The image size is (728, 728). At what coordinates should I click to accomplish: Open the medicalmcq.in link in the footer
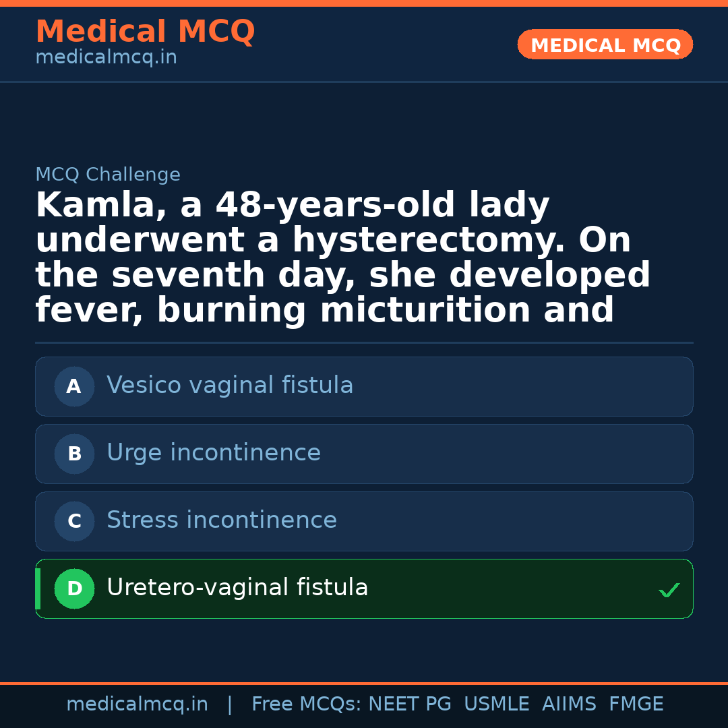click(137, 704)
